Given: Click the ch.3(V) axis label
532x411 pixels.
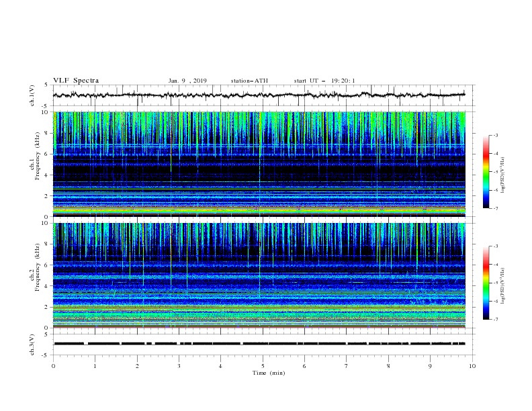Looking at the screenshot, I should click(x=32, y=345).
